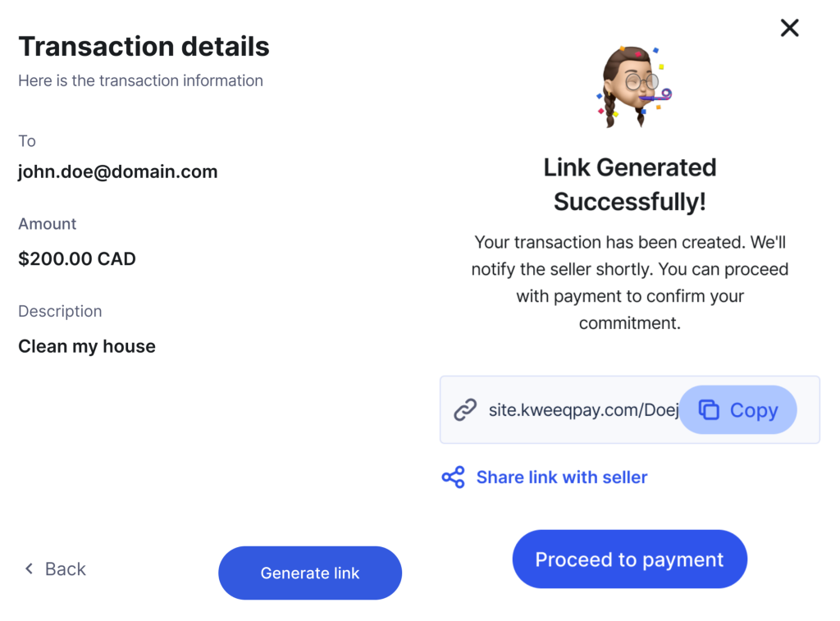The height and width of the screenshot is (621, 840).
Task: Click the chain link icon beside URL
Action: click(465, 410)
